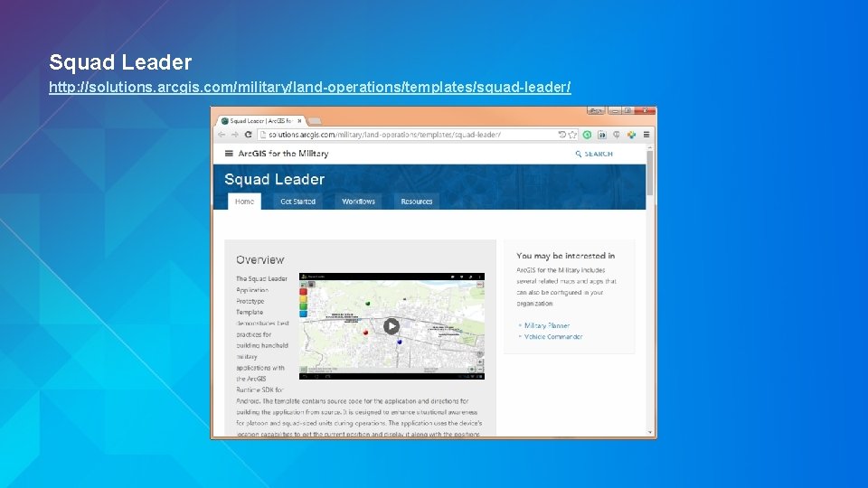Click the green swatch in the video map
This screenshot has height=488, width=868.
point(304,306)
